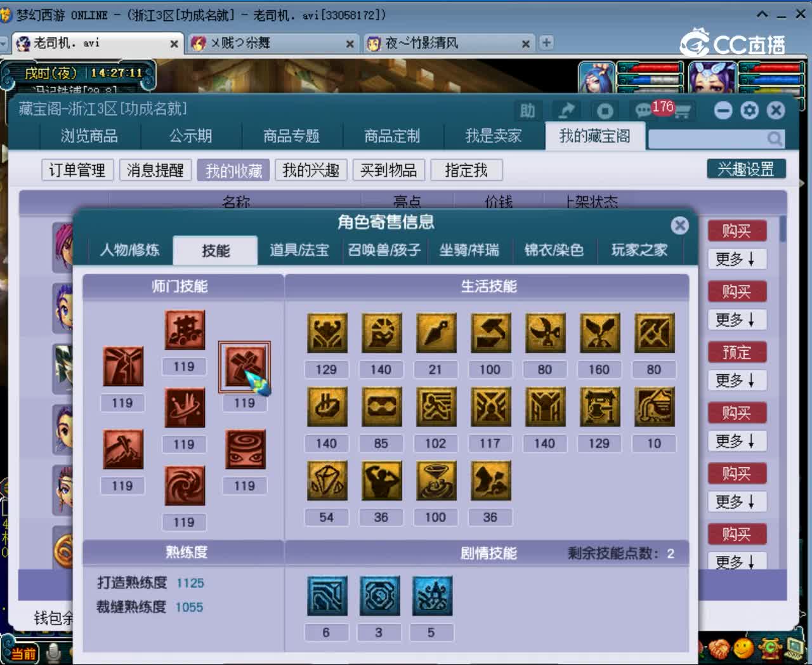Switch to 锦衣/染色 tab
Viewport: 812px width, 665px height.
(554, 250)
